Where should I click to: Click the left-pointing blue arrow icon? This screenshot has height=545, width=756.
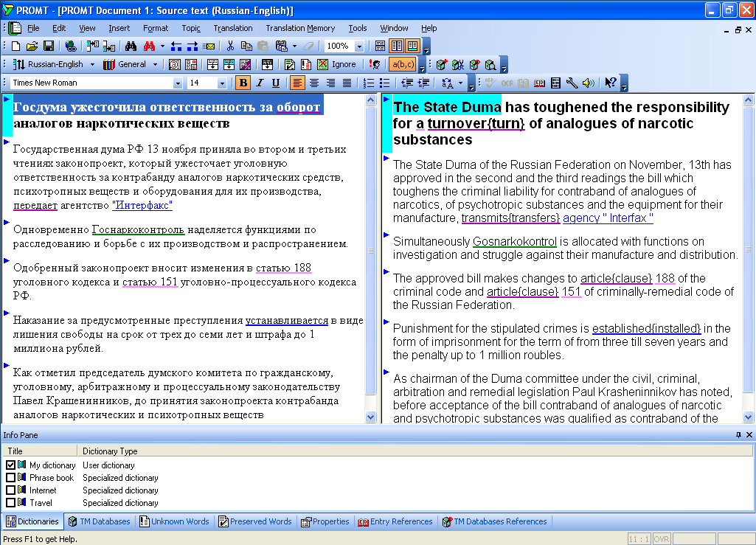pyautogui.click(x=176, y=46)
